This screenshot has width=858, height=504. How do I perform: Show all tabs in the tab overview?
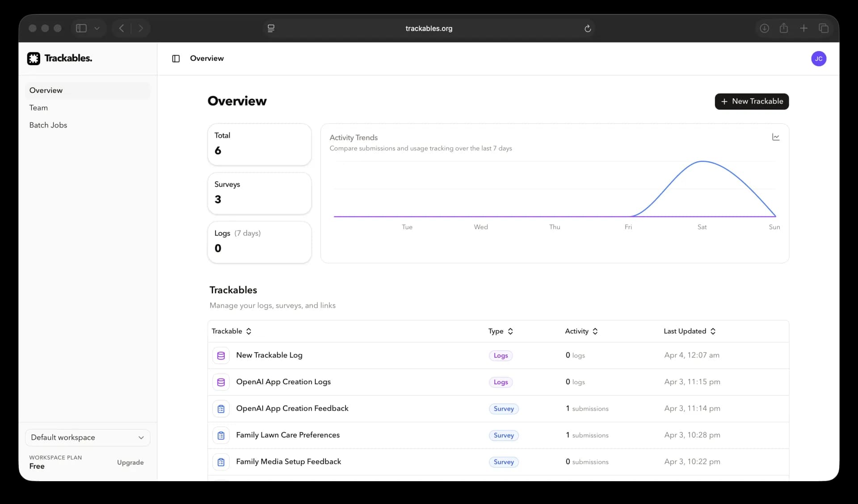(824, 28)
